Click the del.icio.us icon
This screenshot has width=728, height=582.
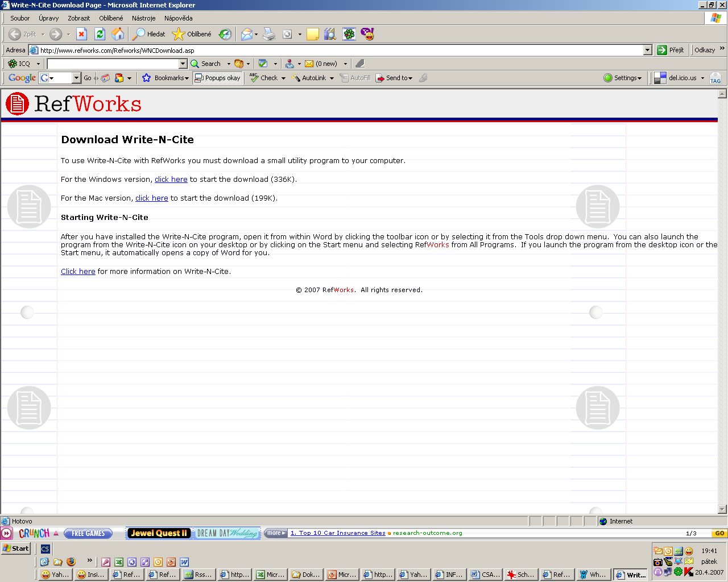click(x=660, y=78)
